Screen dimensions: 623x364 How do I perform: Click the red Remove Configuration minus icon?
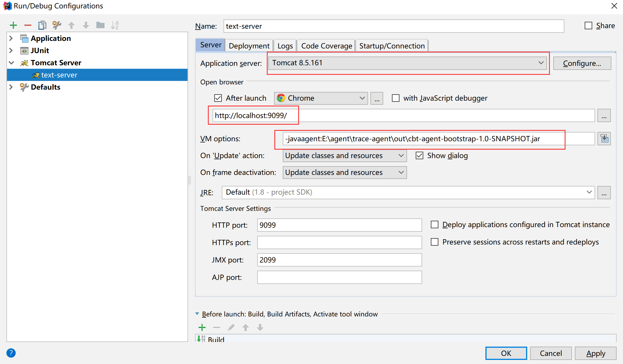tap(28, 26)
